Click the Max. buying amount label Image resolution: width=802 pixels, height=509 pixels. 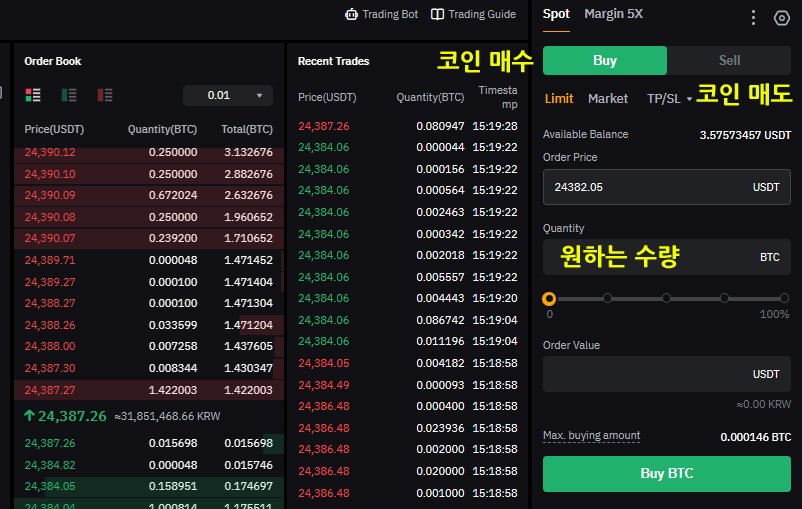coord(591,435)
